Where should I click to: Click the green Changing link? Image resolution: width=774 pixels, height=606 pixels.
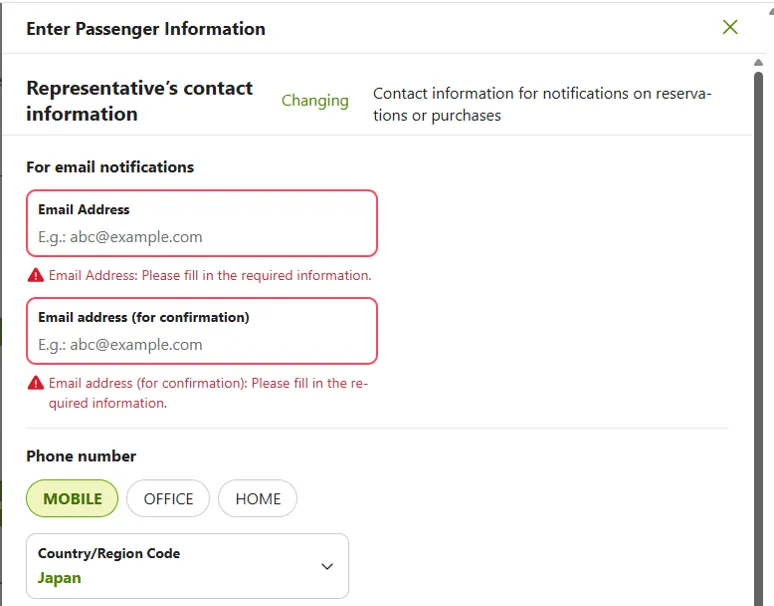point(315,100)
